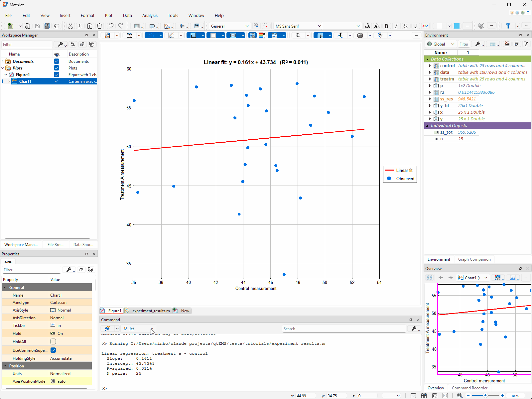Select the r2 variable row
The height and width of the screenshot is (399, 532).
[478, 92]
